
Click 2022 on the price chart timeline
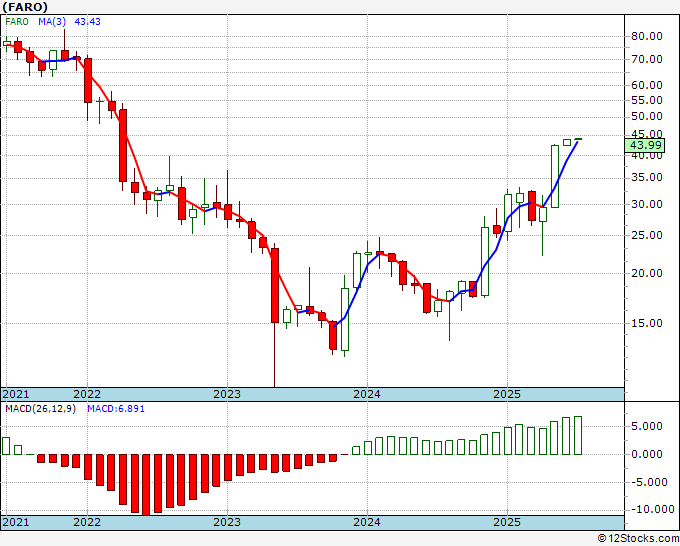(x=87, y=394)
